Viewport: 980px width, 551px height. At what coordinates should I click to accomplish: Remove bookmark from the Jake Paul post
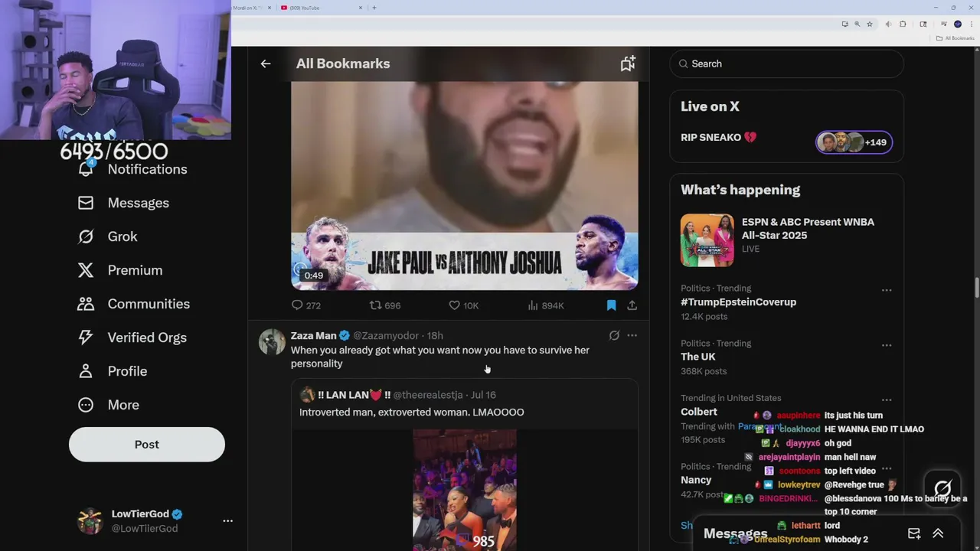tap(611, 305)
